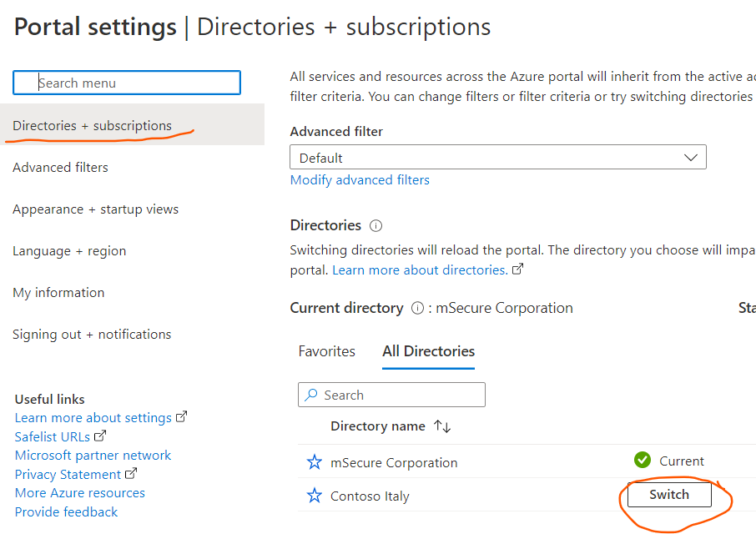The height and width of the screenshot is (534, 756).
Task: Select the All Directories tab
Action: (x=428, y=351)
